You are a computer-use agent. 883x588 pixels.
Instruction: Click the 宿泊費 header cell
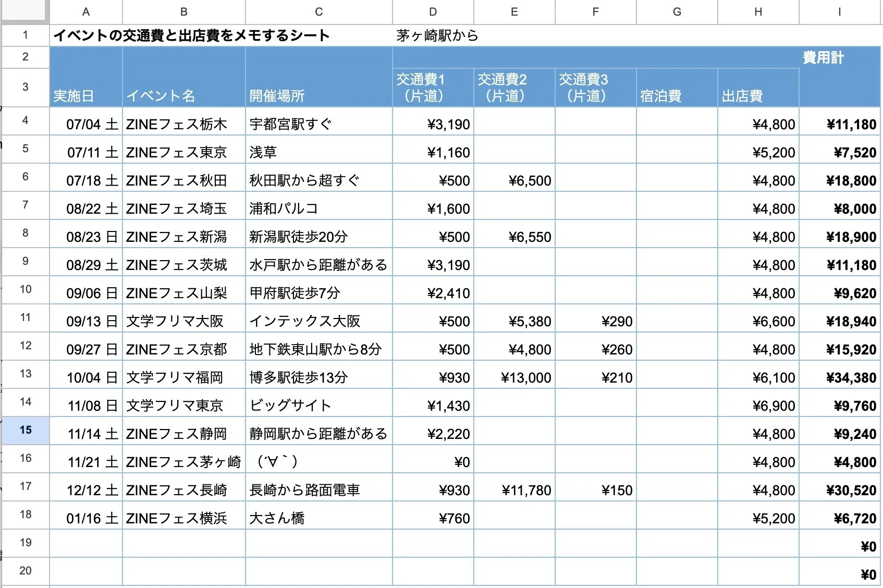[x=677, y=88]
